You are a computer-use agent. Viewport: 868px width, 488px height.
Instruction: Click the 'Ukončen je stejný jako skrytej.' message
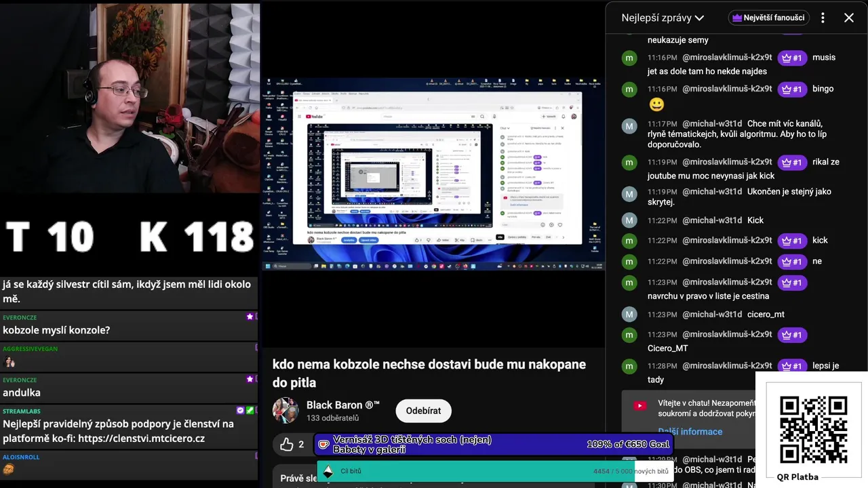739,197
